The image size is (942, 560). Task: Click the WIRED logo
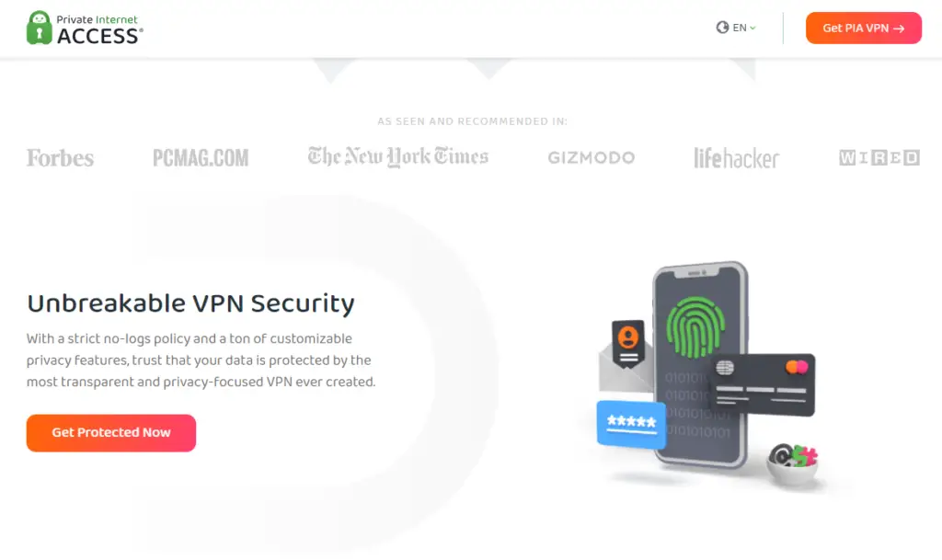coord(879,158)
